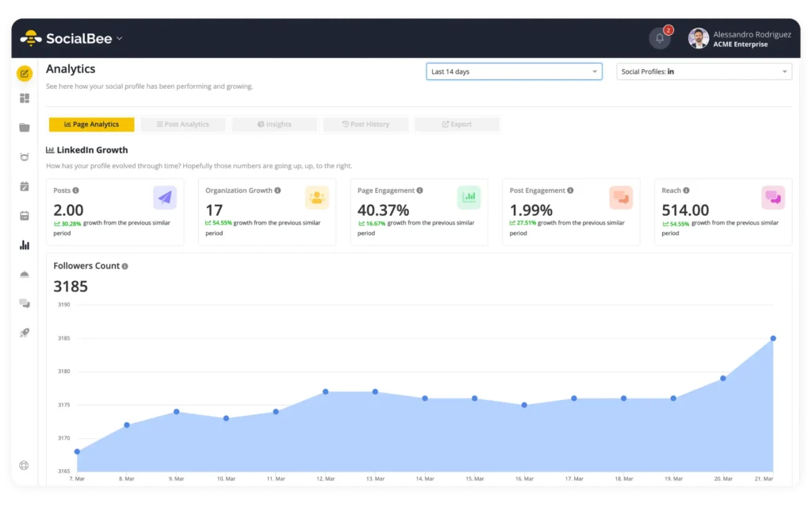
Task: Select the 21. Mar data point
Action: pos(773,338)
